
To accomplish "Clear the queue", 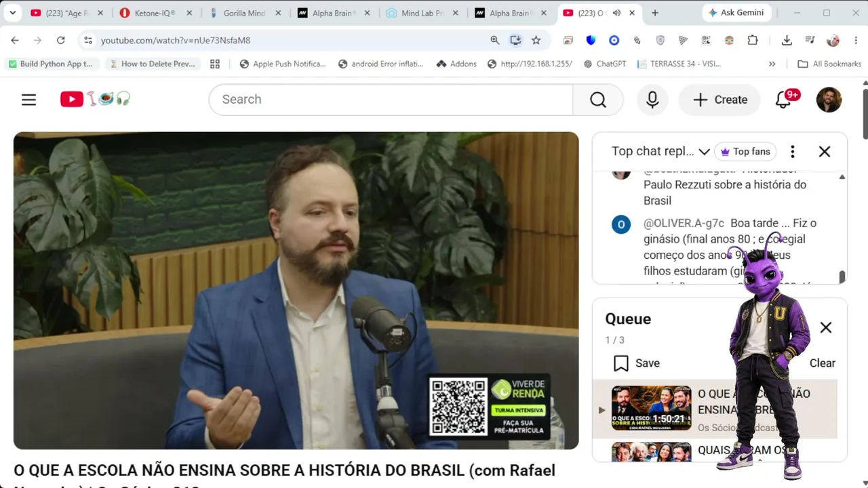I will (823, 363).
